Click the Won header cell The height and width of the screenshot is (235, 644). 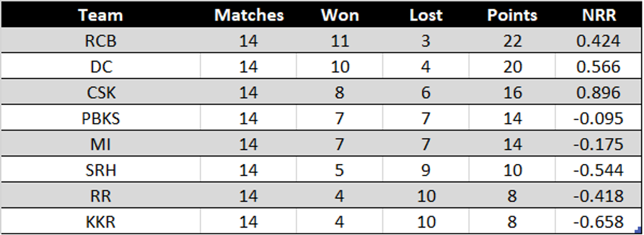click(340, 15)
